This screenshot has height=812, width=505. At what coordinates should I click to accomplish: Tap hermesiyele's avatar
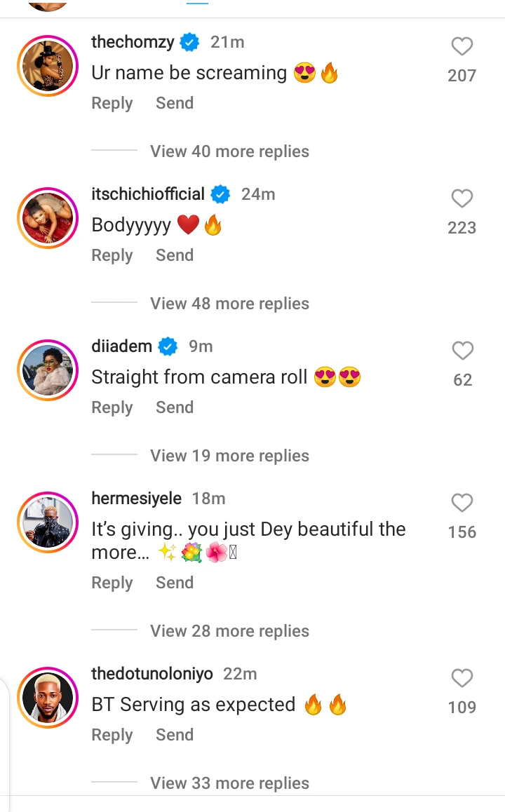[x=46, y=522]
